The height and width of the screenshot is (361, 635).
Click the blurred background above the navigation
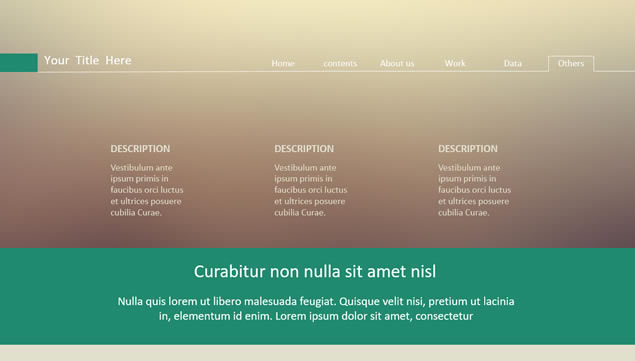(x=318, y=24)
